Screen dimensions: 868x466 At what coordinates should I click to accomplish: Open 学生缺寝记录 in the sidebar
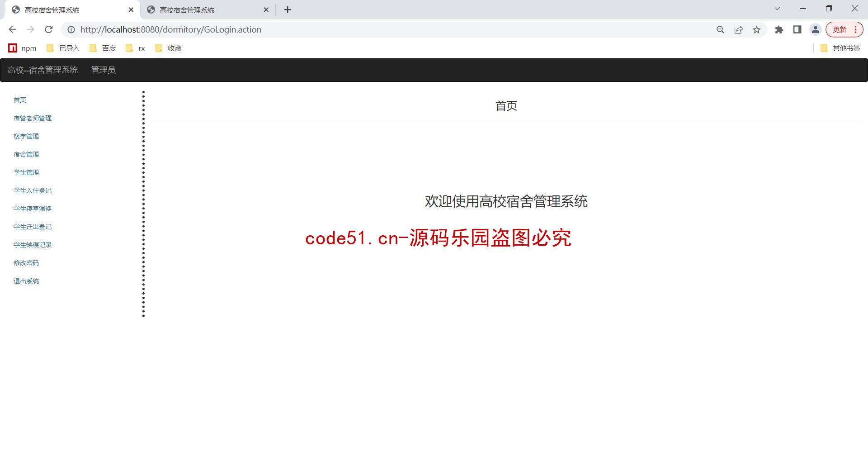[x=33, y=245]
